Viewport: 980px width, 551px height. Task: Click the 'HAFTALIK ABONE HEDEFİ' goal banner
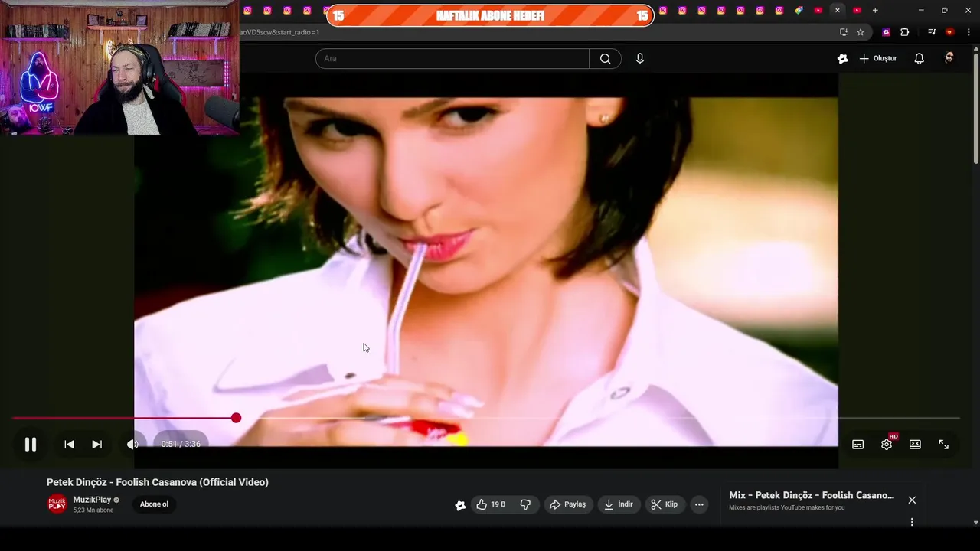490,15
